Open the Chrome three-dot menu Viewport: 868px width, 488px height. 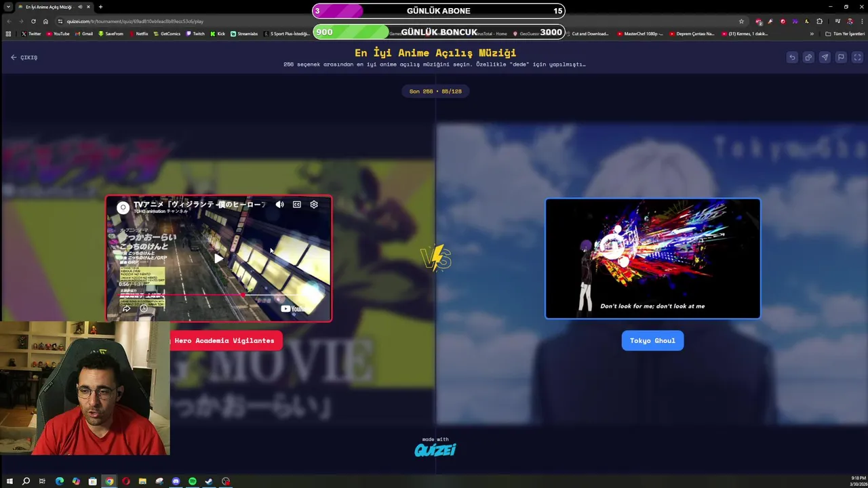pyautogui.click(x=861, y=21)
